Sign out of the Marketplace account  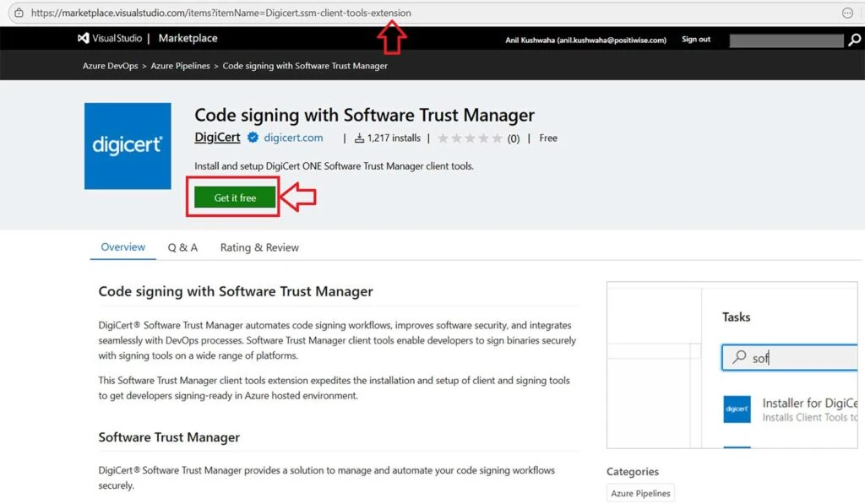[696, 39]
